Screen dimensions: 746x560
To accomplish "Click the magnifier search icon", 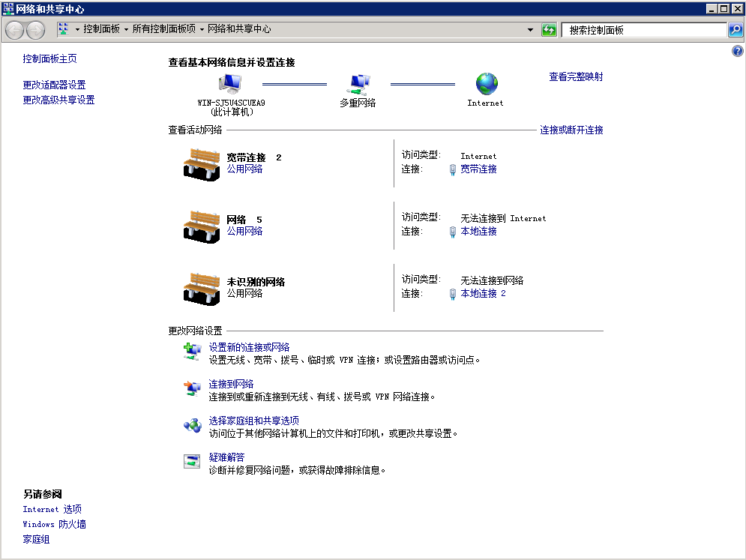I will point(736,30).
